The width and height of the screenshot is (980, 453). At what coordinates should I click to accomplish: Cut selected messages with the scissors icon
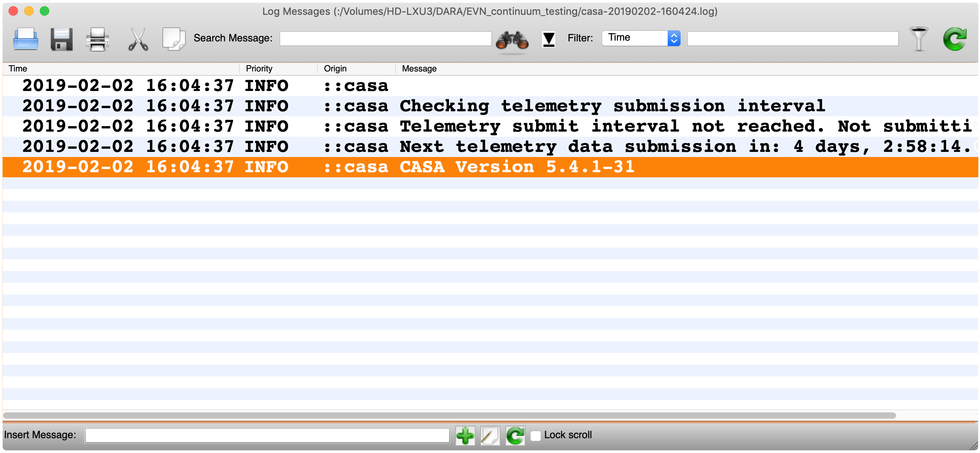click(138, 39)
